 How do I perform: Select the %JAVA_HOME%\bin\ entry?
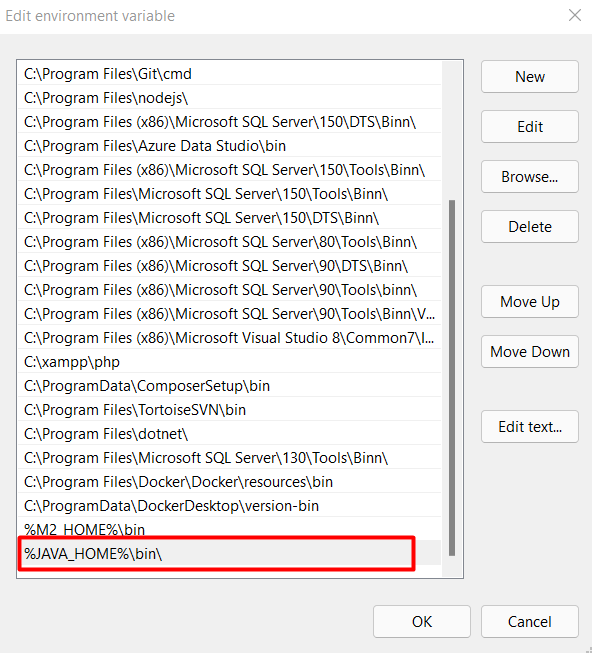[x=229, y=553]
